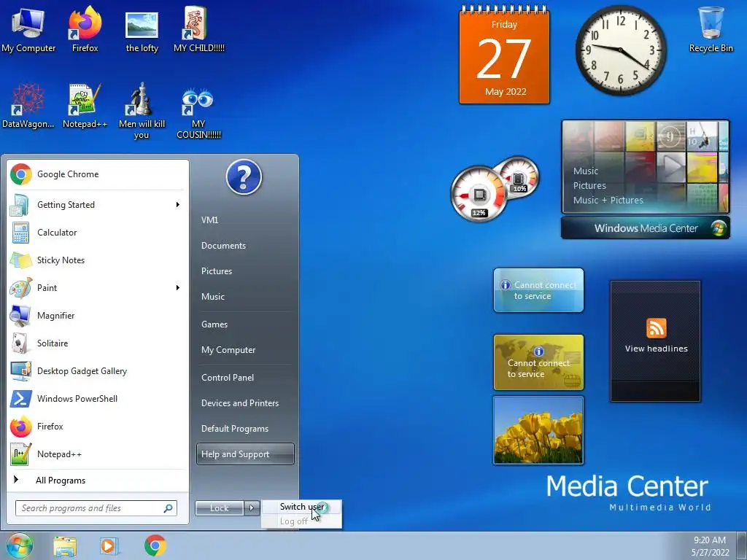The height and width of the screenshot is (560, 747).
Task: Select the 'MY COUSIN!!!!!!' eyes shortcut
Action: pyautogui.click(x=198, y=112)
